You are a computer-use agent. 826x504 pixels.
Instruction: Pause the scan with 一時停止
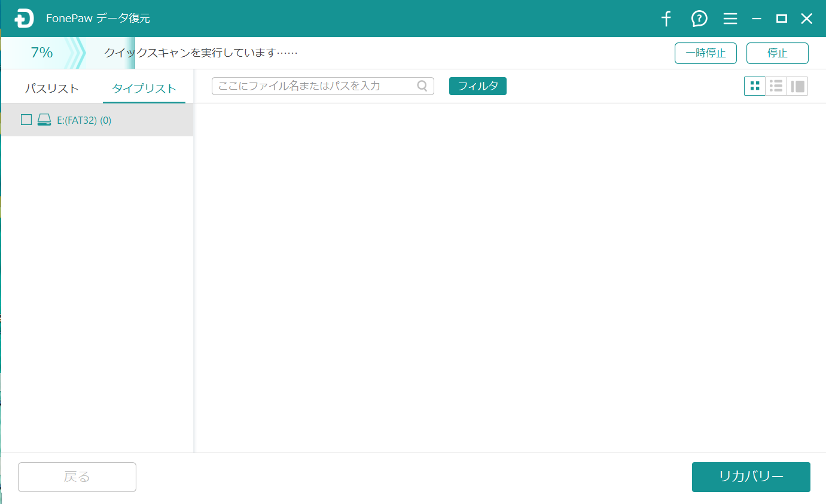(705, 53)
